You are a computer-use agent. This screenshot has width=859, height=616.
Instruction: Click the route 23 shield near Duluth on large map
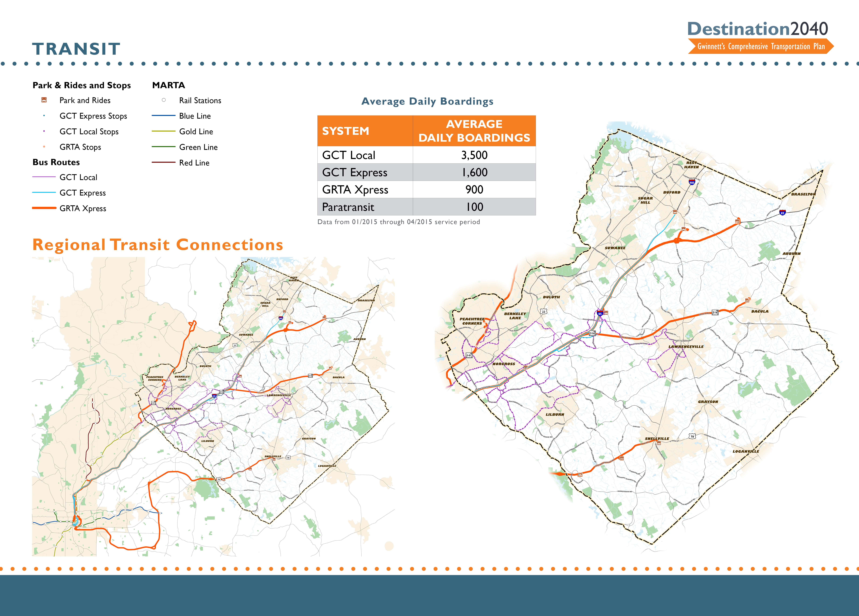pyautogui.click(x=544, y=311)
